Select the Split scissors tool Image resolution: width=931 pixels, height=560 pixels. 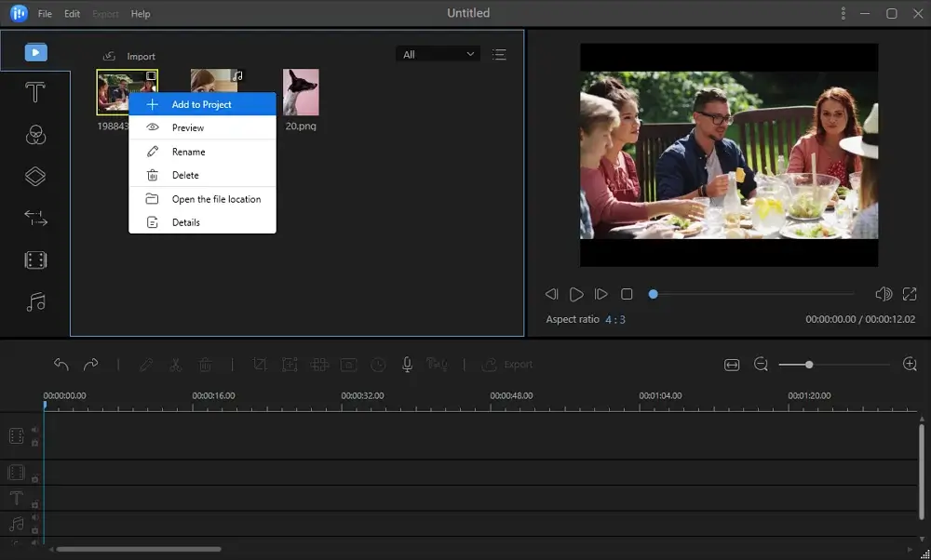[176, 364]
